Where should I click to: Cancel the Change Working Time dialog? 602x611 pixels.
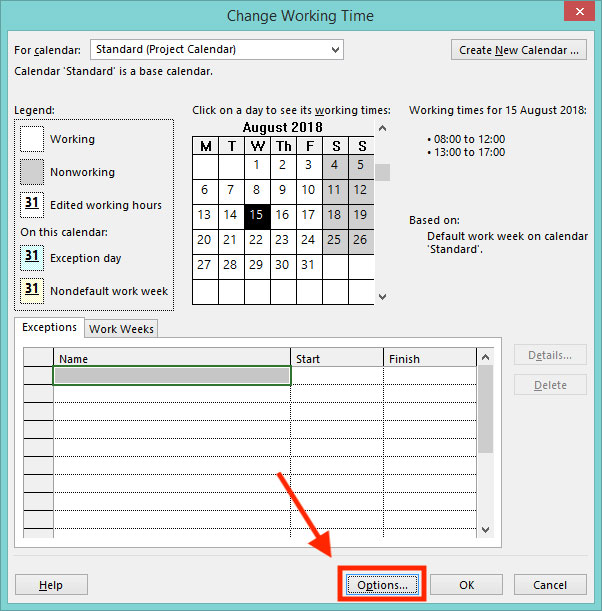[550, 585]
